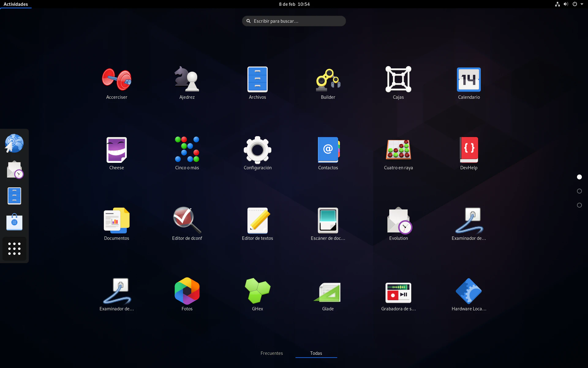
Task: Go to second app grid page
Action: click(579, 191)
